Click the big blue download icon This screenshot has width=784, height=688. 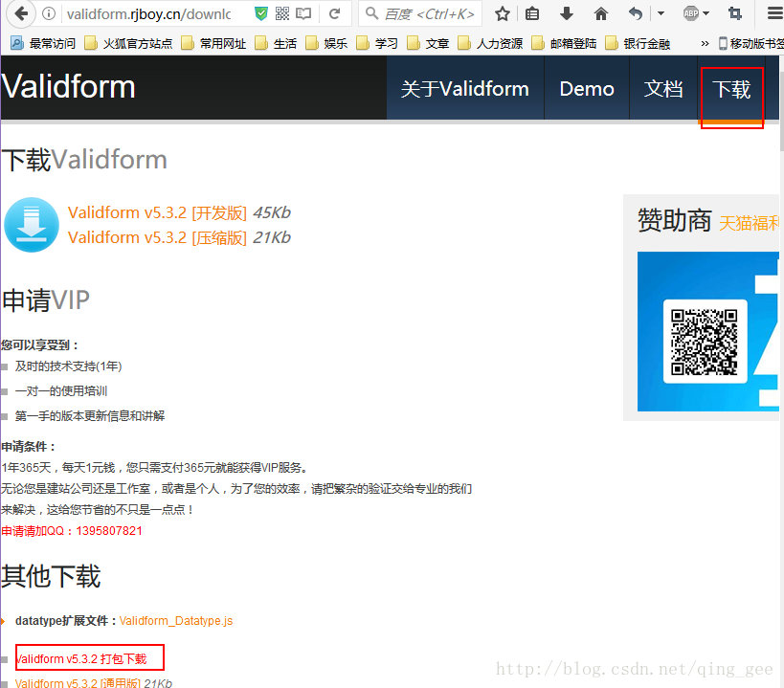[32, 225]
